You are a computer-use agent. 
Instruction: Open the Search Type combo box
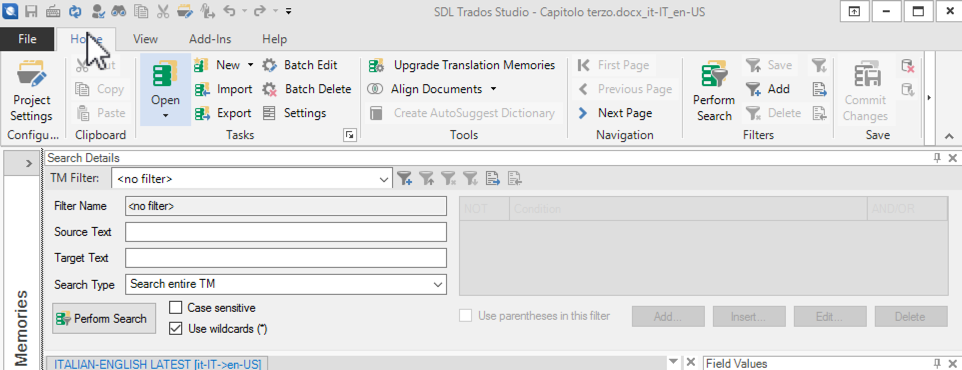438,285
